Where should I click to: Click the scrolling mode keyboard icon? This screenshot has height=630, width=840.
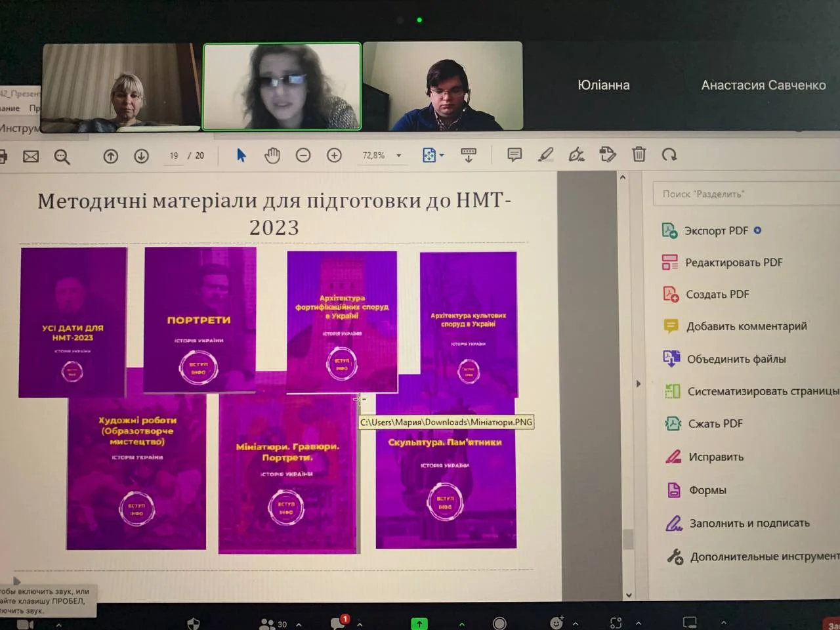(x=469, y=155)
